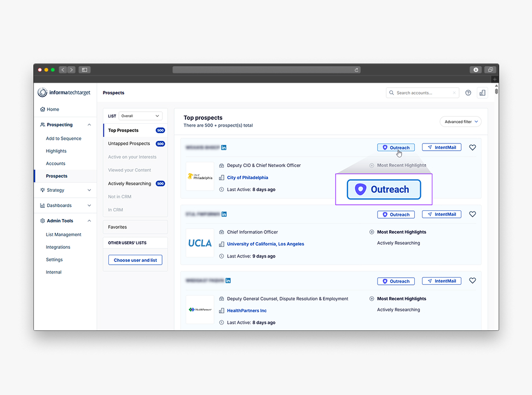Screen dimensions: 532x395
Task: Toggle heart for HealthPartners prospect
Action: click(x=472, y=280)
